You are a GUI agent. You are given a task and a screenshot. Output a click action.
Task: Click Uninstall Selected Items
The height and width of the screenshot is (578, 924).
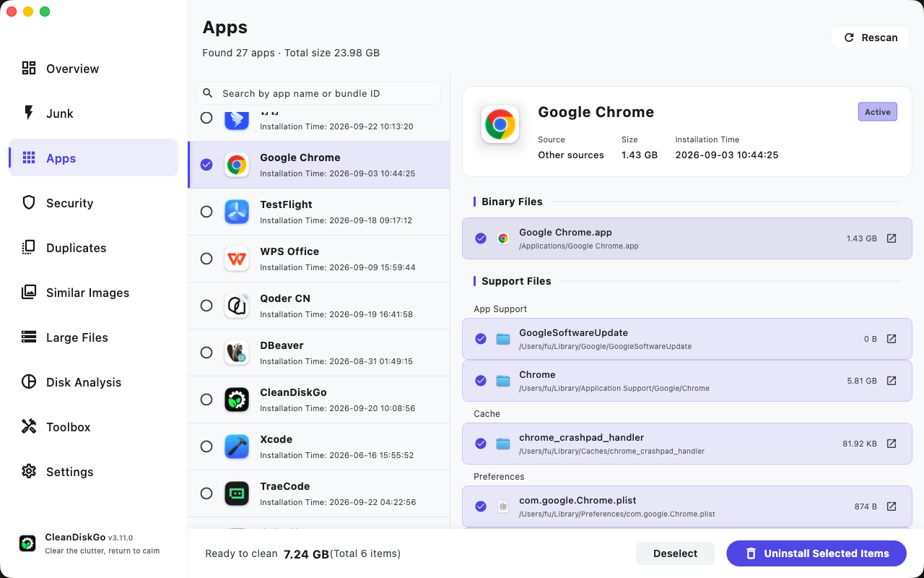[816, 553]
